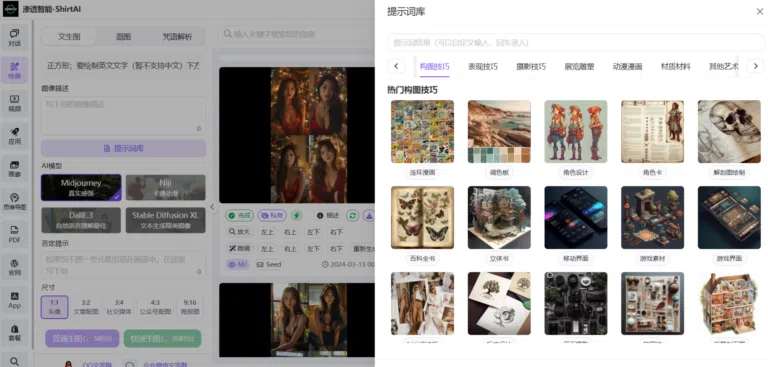Open the PDF sidebar icon
768x367 pixels.
[x=15, y=234]
